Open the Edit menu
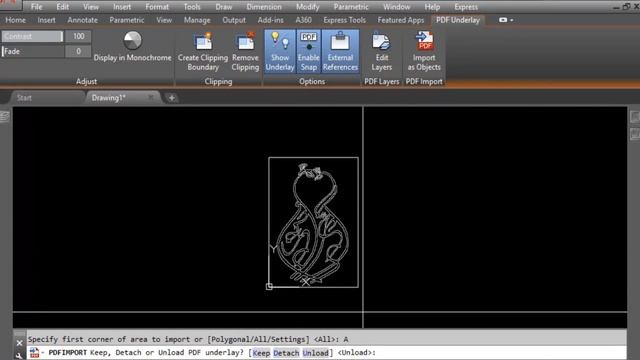 (x=62, y=7)
